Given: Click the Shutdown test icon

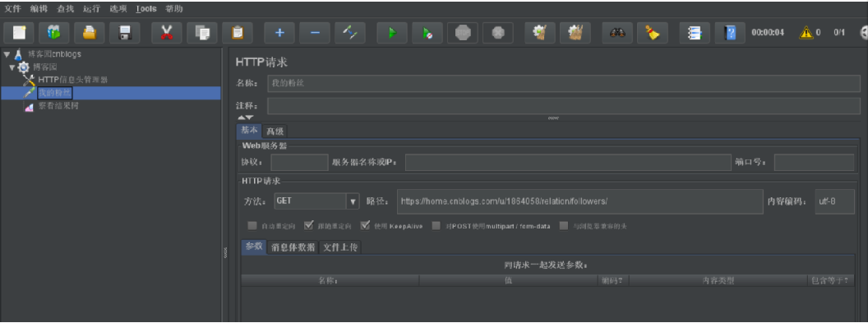Looking at the screenshot, I should tap(498, 33).
